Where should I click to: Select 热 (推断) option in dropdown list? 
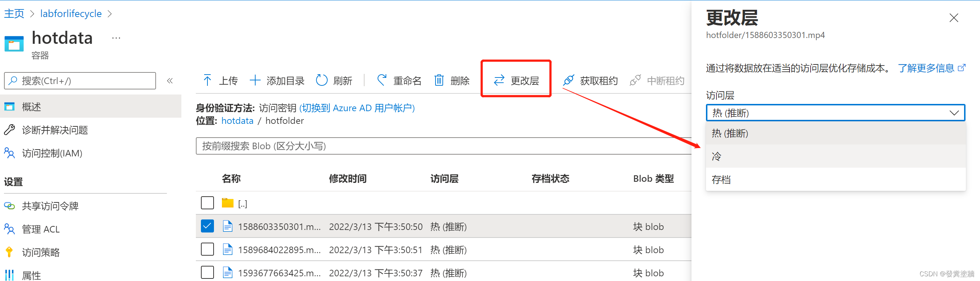pyautogui.click(x=836, y=133)
